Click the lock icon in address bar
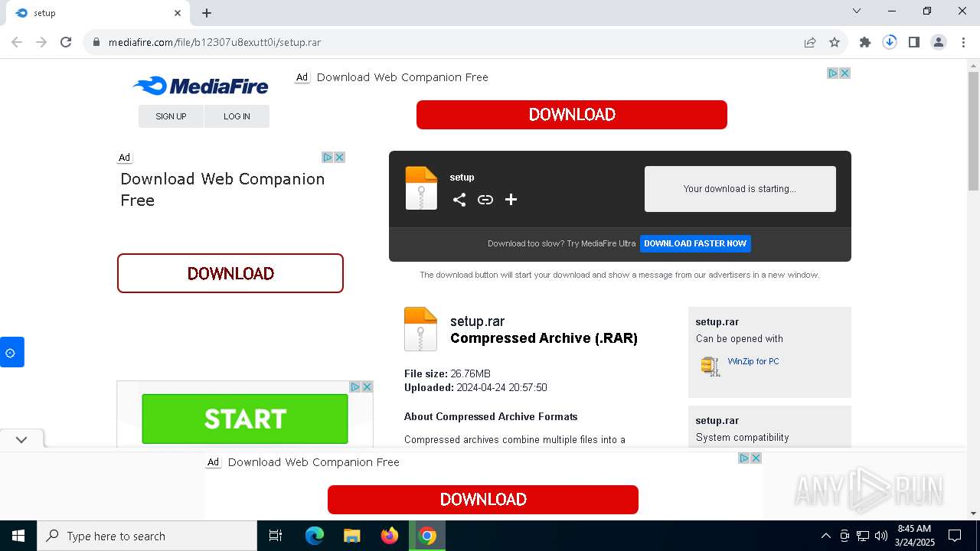Screen dimensions: 980x551 tap(96, 42)
